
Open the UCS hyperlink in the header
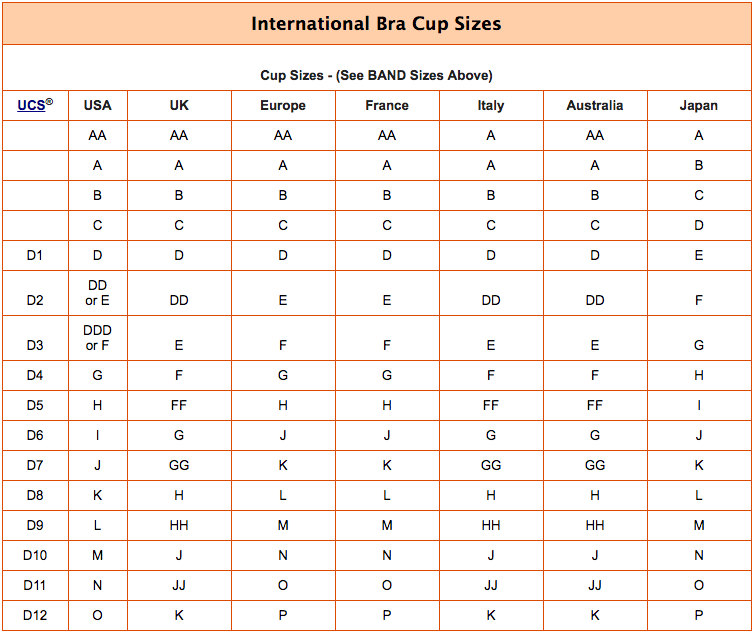pyautogui.click(x=31, y=105)
